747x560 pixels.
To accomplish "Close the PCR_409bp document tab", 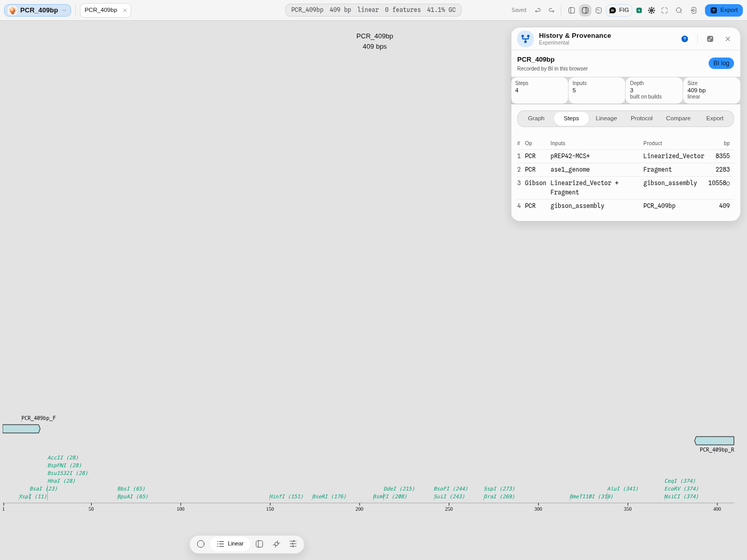I will click(x=125, y=10).
